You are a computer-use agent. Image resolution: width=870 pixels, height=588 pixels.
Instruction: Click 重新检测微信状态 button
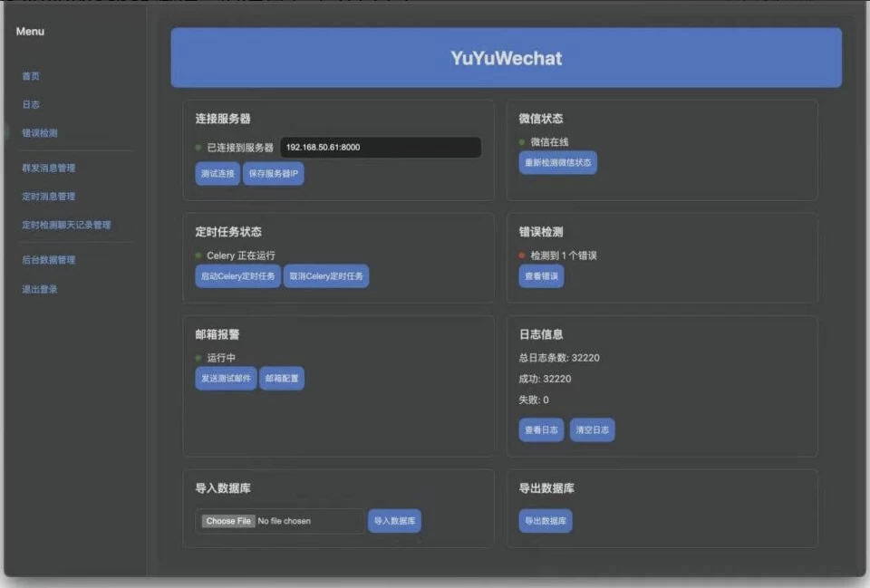pyautogui.click(x=557, y=162)
